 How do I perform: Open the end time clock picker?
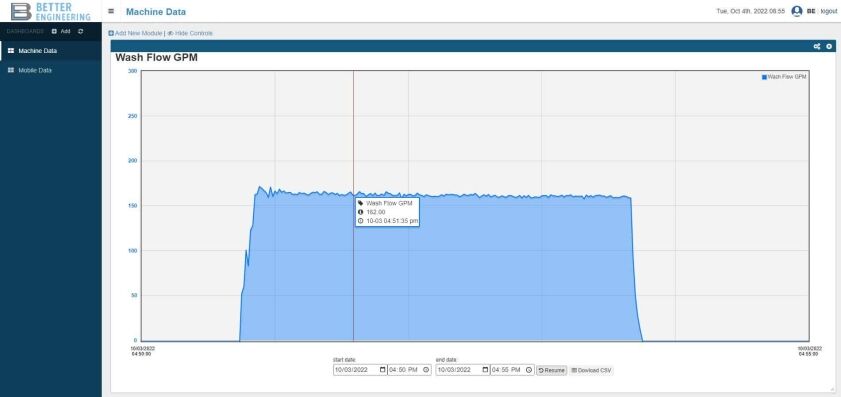point(529,370)
